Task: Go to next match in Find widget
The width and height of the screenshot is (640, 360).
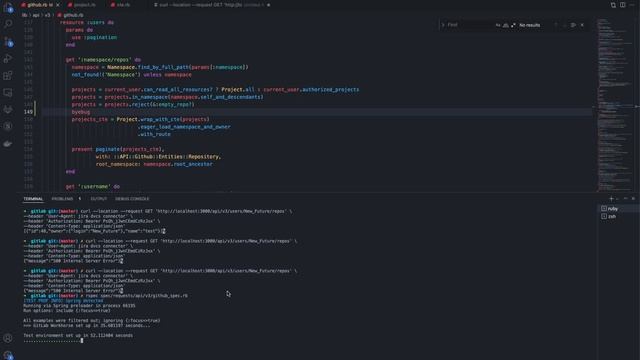Action: click(x=564, y=25)
